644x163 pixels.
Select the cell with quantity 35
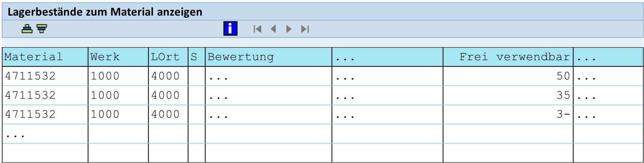click(x=508, y=95)
